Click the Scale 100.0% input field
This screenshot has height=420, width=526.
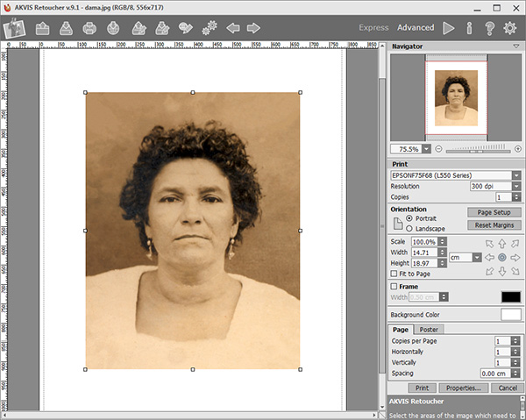coord(424,241)
